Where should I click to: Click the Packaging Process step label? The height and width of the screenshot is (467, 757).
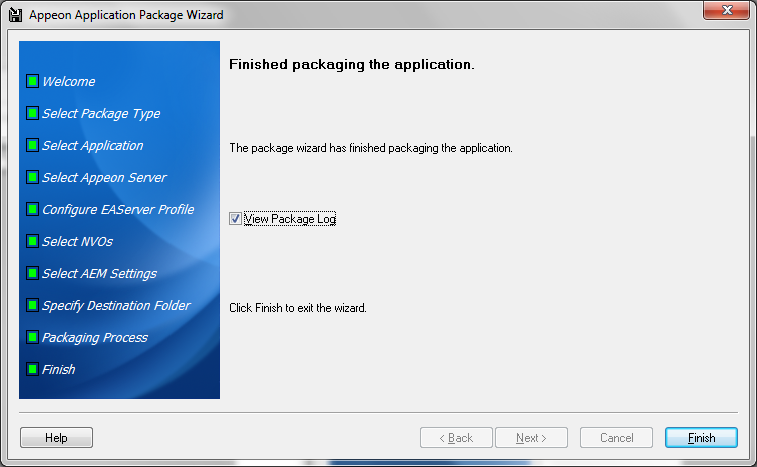click(x=95, y=337)
